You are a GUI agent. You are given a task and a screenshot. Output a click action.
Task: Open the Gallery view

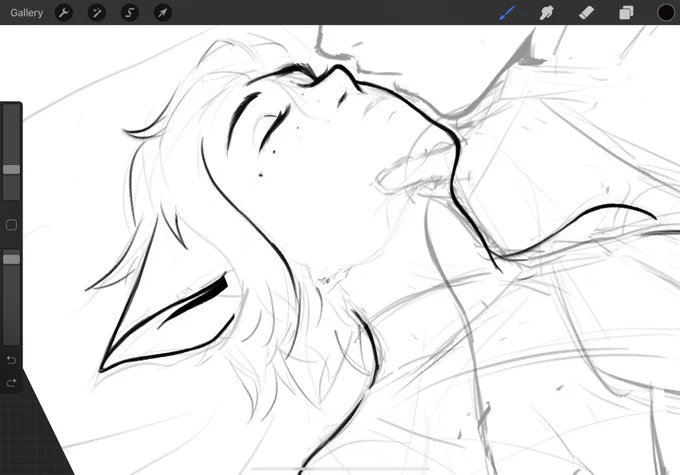click(x=26, y=13)
